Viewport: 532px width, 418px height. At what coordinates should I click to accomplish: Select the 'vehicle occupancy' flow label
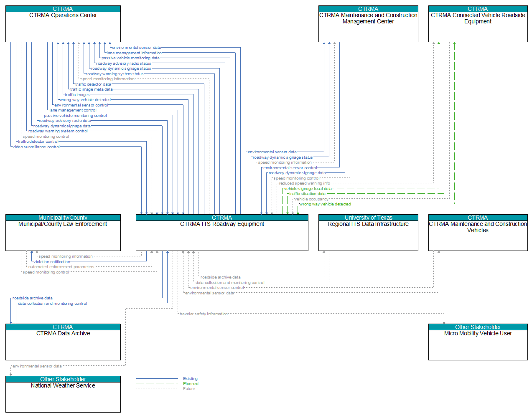311,199
